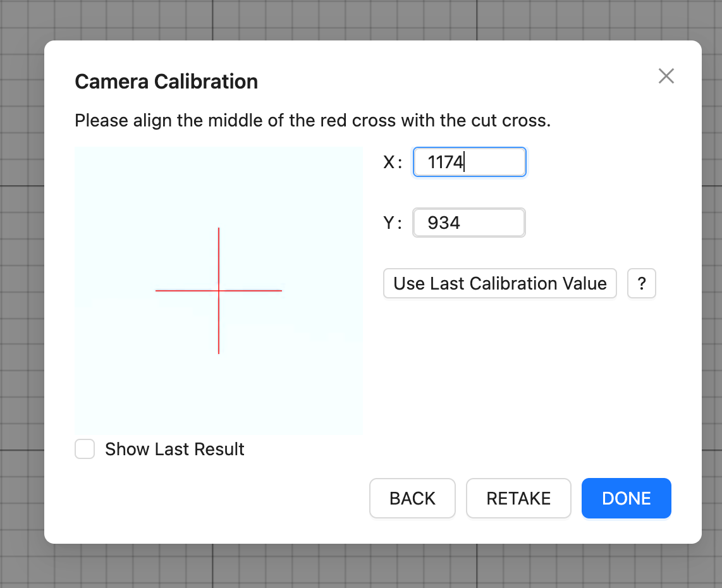Image resolution: width=722 pixels, height=588 pixels.
Task: Select the Y coordinate field showing 934
Action: point(468,223)
